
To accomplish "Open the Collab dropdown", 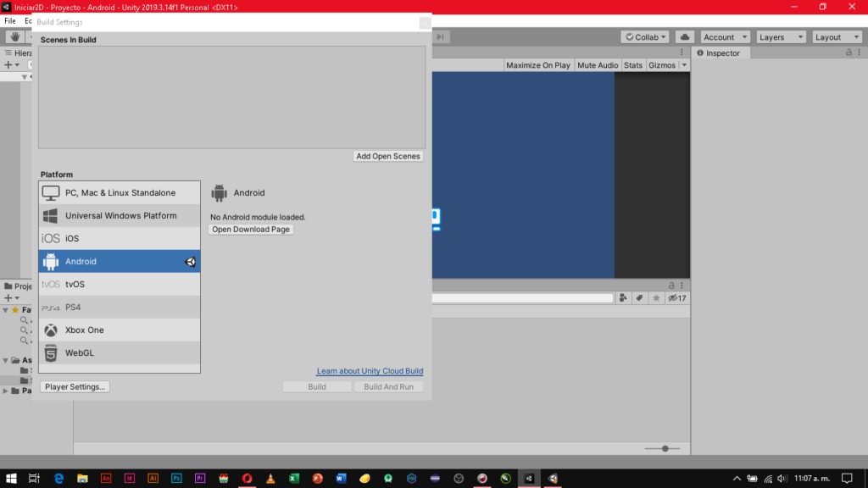I will [645, 37].
